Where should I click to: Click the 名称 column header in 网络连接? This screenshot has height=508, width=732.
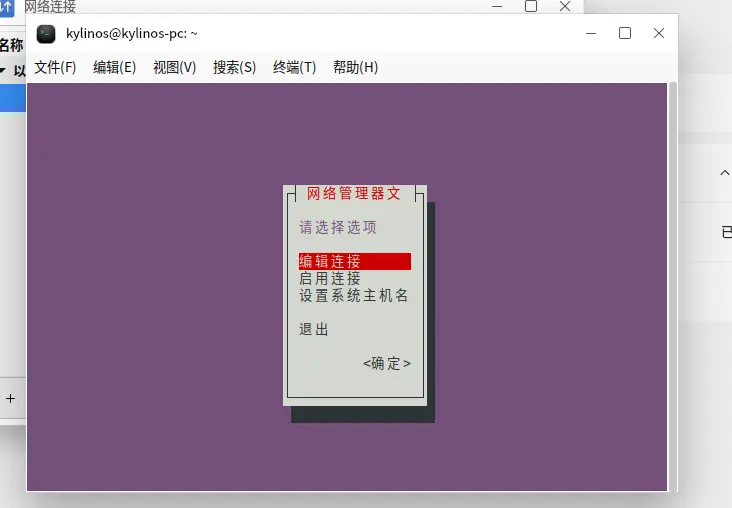(x=11, y=45)
